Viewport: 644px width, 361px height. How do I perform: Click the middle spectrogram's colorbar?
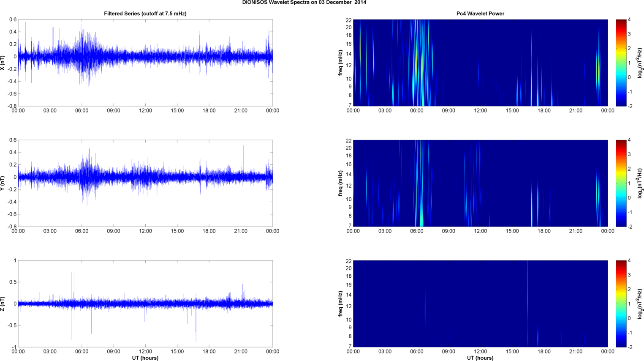pyautogui.click(x=621, y=183)
